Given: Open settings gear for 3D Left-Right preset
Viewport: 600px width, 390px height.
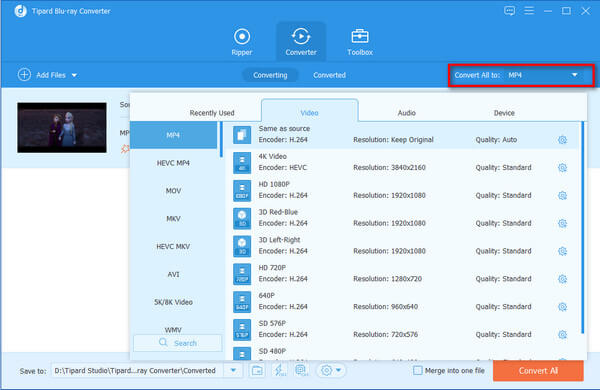Looking at the screenshot, I should tap(562, 251).
